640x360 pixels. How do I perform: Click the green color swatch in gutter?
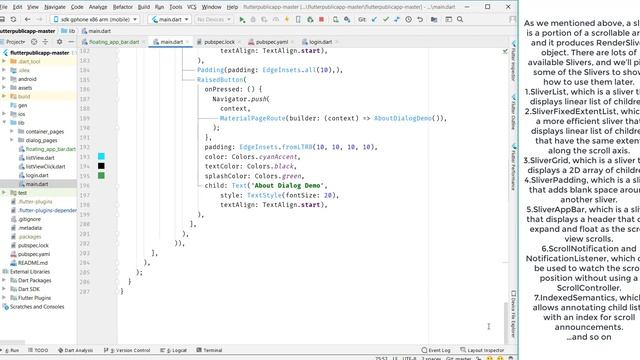click(x=101, y=176)
